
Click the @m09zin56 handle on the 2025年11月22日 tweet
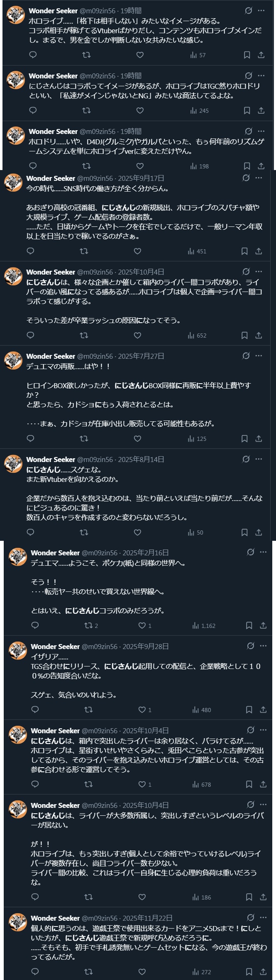(x=99, y=918)
